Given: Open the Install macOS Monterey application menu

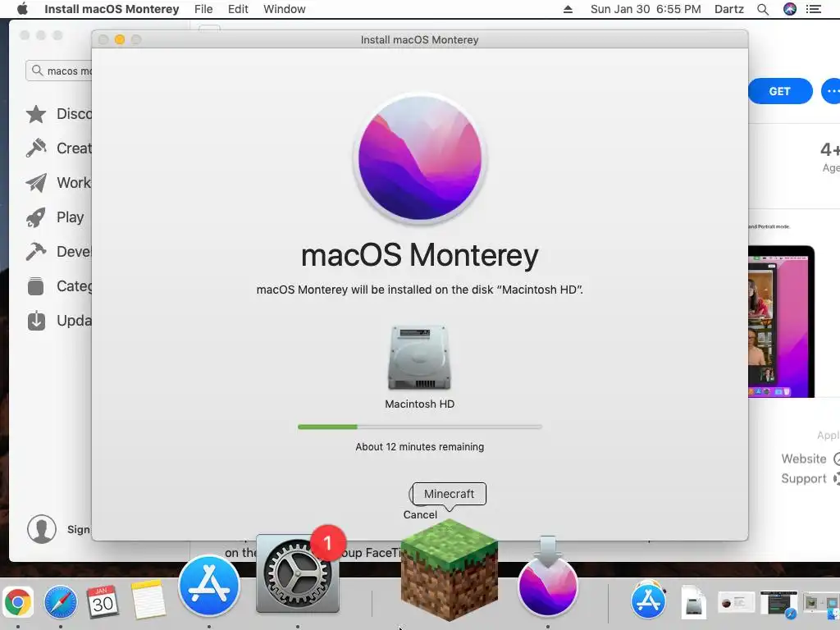Looking at the screenshot, I should point(112,9).
